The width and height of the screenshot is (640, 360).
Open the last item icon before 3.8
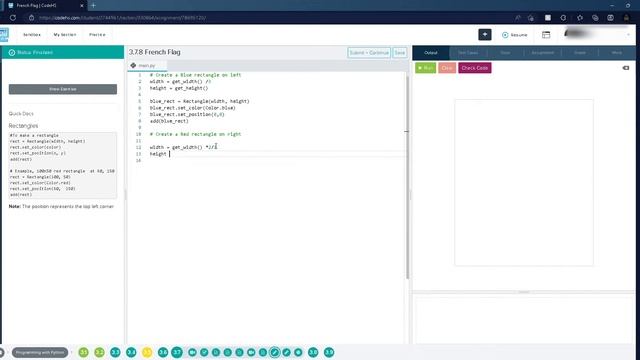(x=298, y=352)
